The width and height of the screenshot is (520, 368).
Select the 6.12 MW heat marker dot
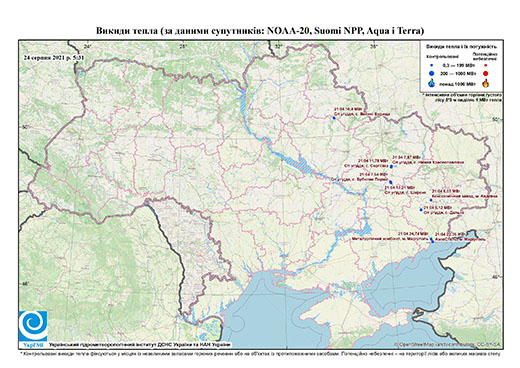421,210
